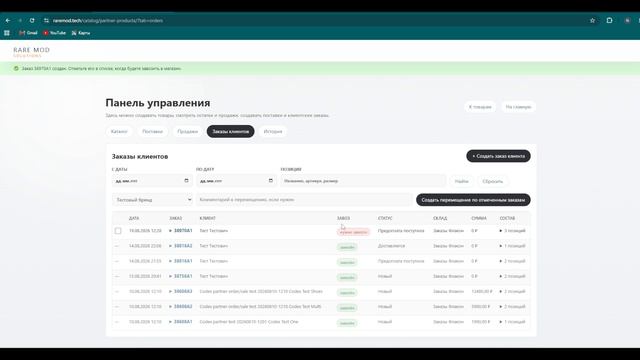Go back using the browser back arrow

click(8, 20)
